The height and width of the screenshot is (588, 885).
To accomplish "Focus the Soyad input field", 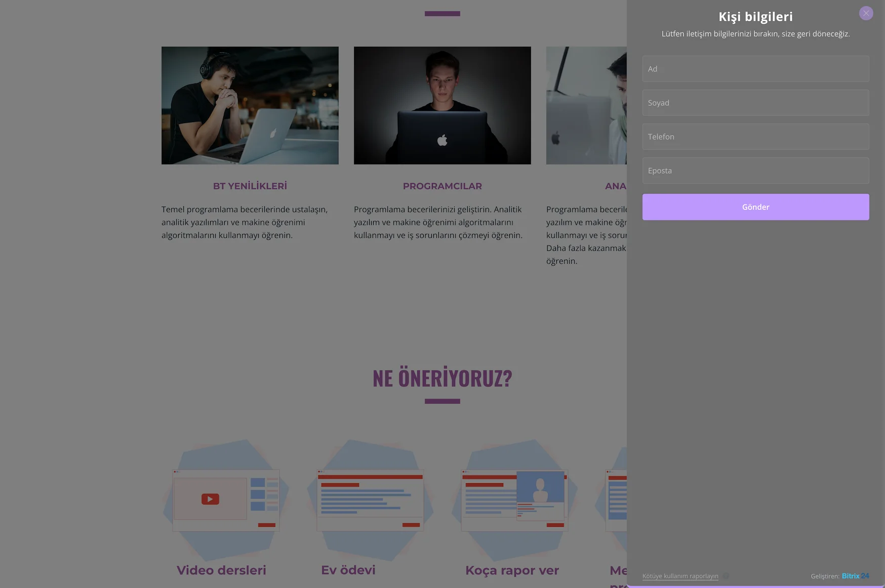I will [755, 103].
